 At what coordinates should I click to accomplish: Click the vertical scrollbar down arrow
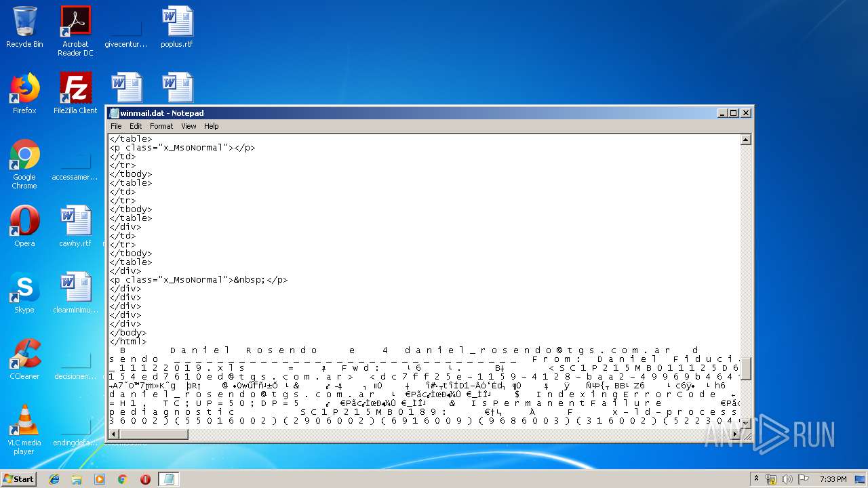745,423
